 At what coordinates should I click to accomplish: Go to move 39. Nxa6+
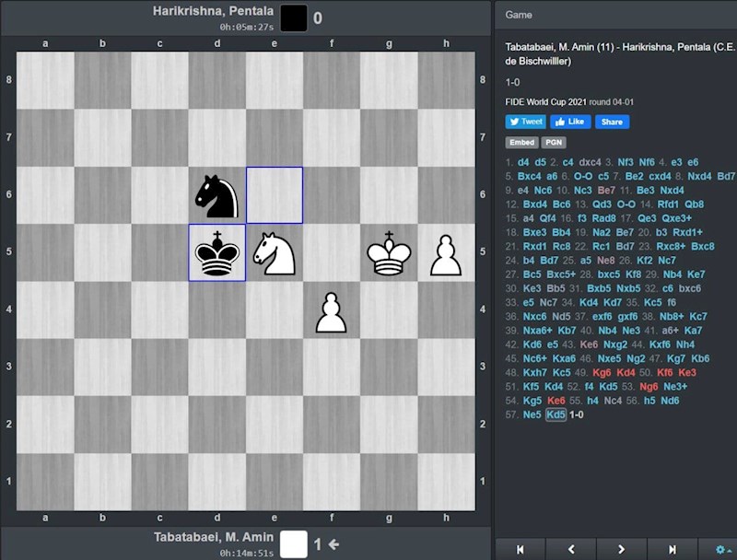point(539,331)
